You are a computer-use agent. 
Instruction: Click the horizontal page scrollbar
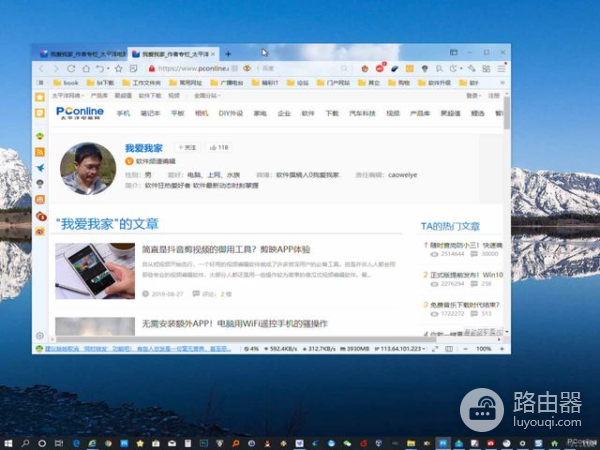click(x=246, y=339)
